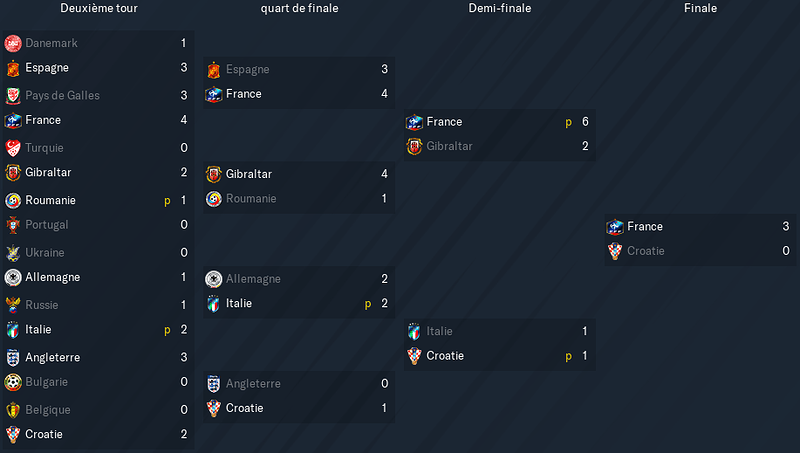
Task: Click Allemagne badge in quart de finale
Action: 214,279
